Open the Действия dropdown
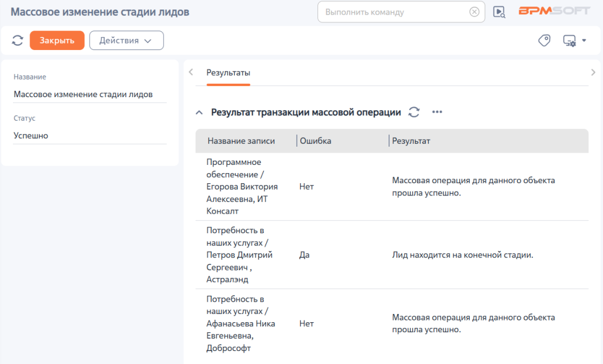 pyautogui.click(x=127, y=41)
